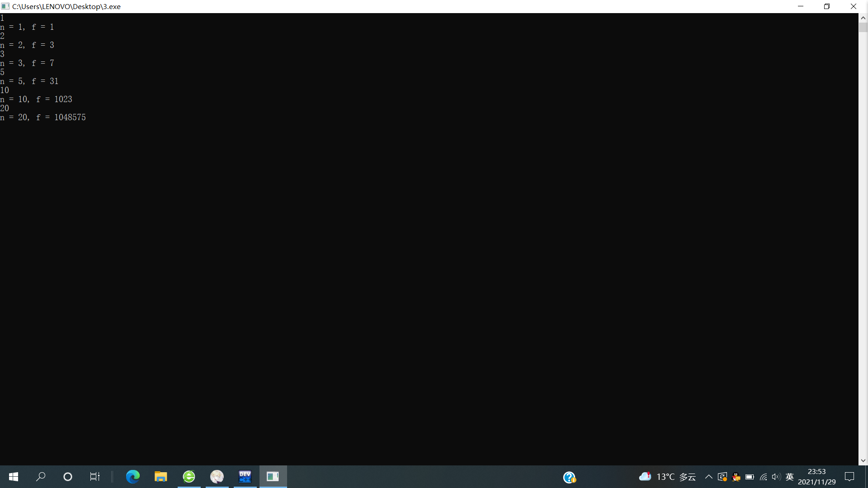Open the Wi-Fi network flyout
This screenshot has height=488, width=868.
tap(763, 477)
